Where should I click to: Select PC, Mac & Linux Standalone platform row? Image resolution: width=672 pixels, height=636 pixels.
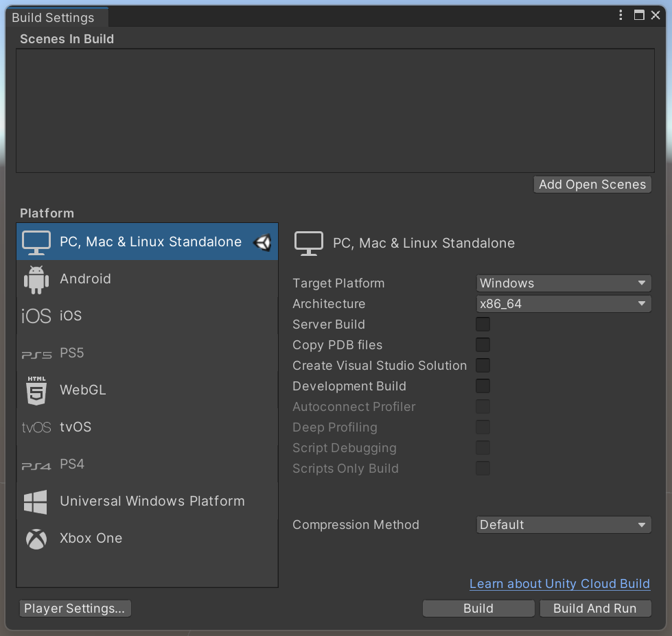click(148, 242)
